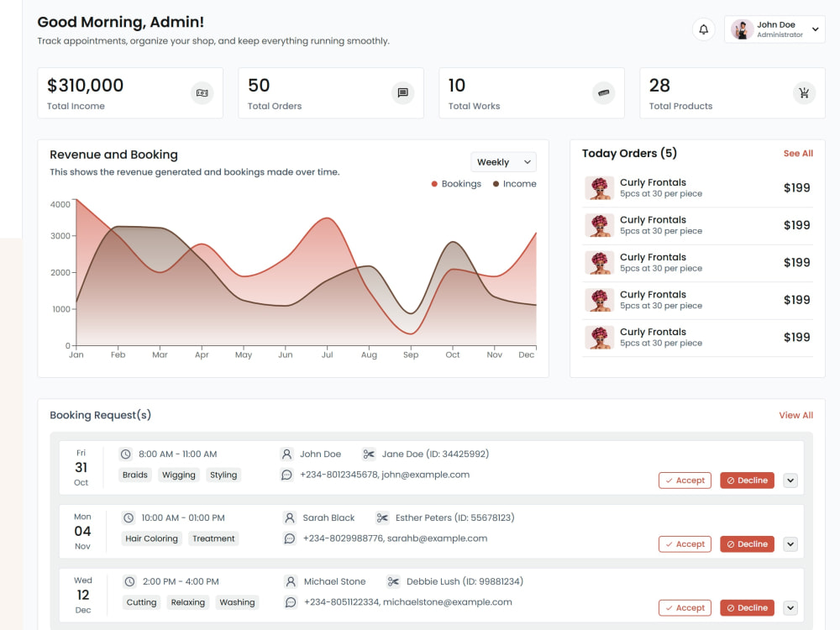Click the clock icon beside 2:00 PM
This screenshot has height=630, width=840.
click(129, 582)
